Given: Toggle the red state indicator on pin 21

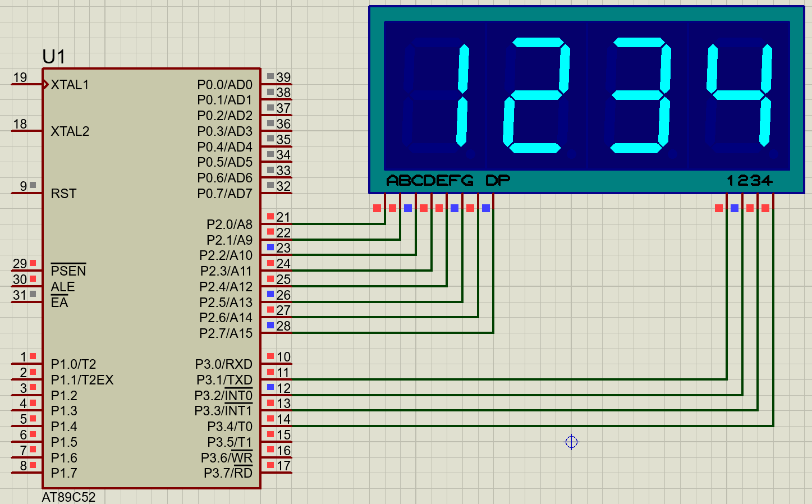Looking at the screenshot, I should [271, 215].
